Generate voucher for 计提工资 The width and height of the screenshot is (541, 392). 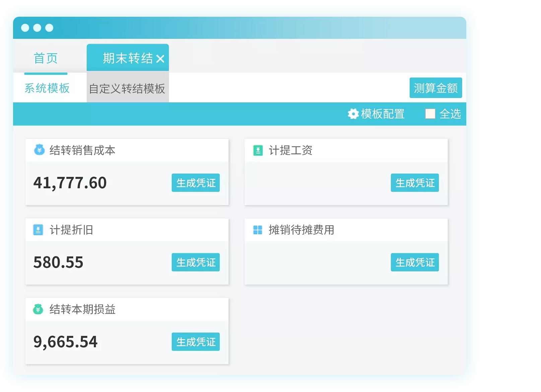(415, 183)
